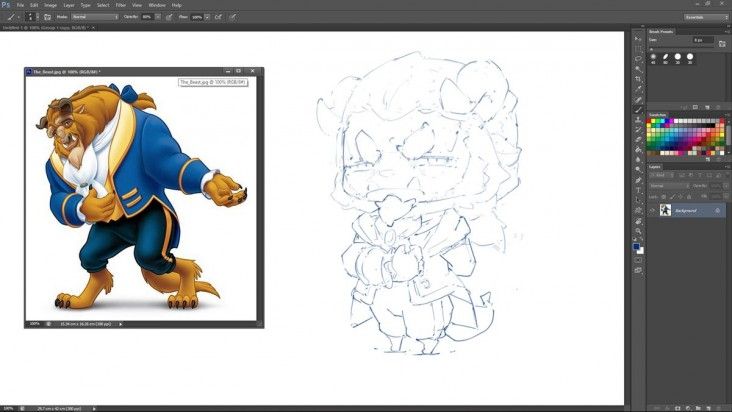Click the background white color swatch

pos(641,251)
